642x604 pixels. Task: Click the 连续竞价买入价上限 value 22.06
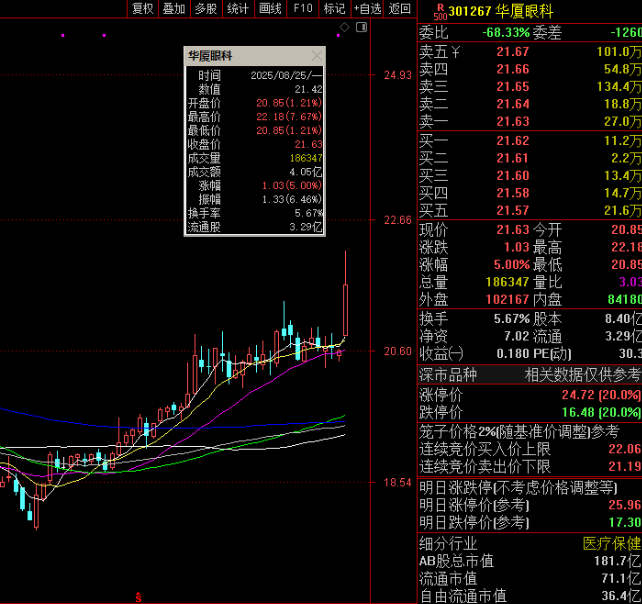coord(625,449)
